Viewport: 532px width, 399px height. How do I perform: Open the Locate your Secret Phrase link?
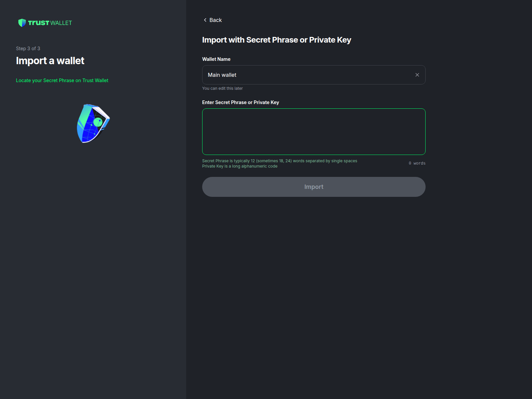coord(62,80)
